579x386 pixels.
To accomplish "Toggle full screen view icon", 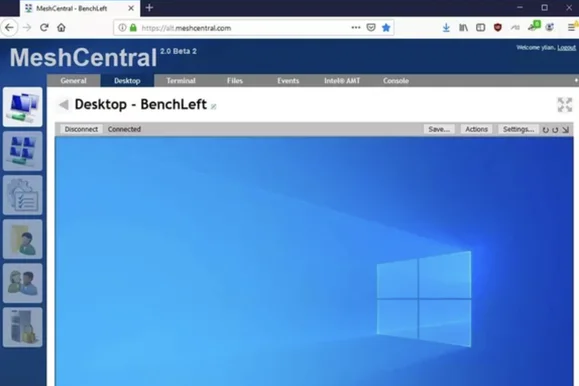I will tap(565, 105).
